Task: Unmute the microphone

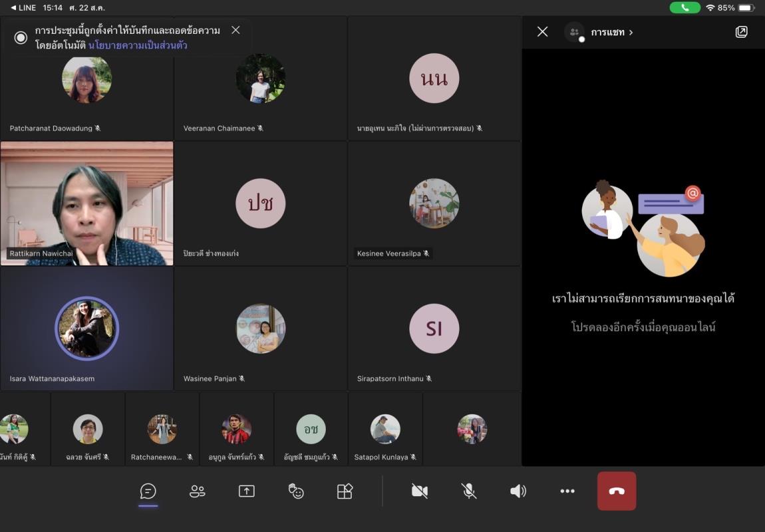Action: click(x=469, y=491)
